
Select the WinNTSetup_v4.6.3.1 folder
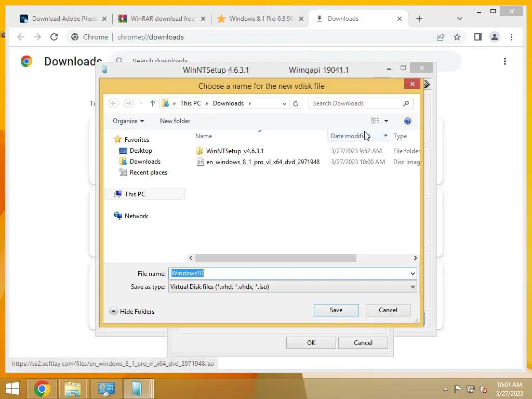pos(234,151)
